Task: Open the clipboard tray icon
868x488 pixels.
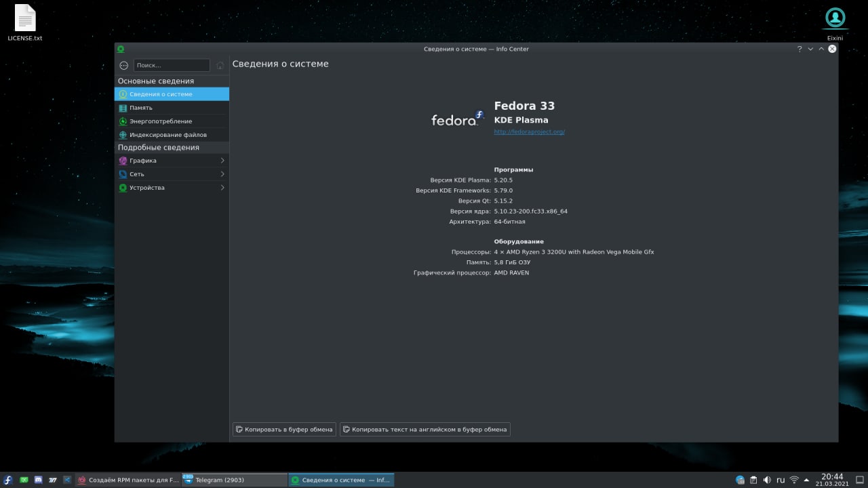Action: tap(753, 480)
